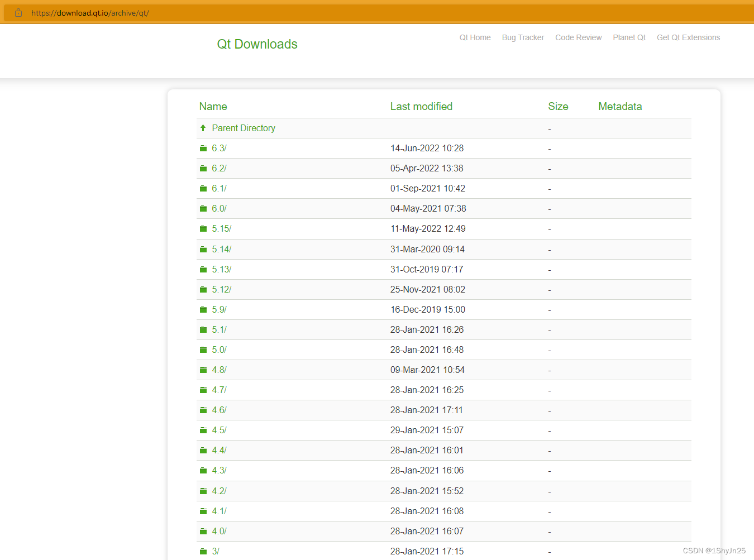This screenshot has height=560, width=754.
Task: Go to Parent Directory link
Action: tap(244, 128)
